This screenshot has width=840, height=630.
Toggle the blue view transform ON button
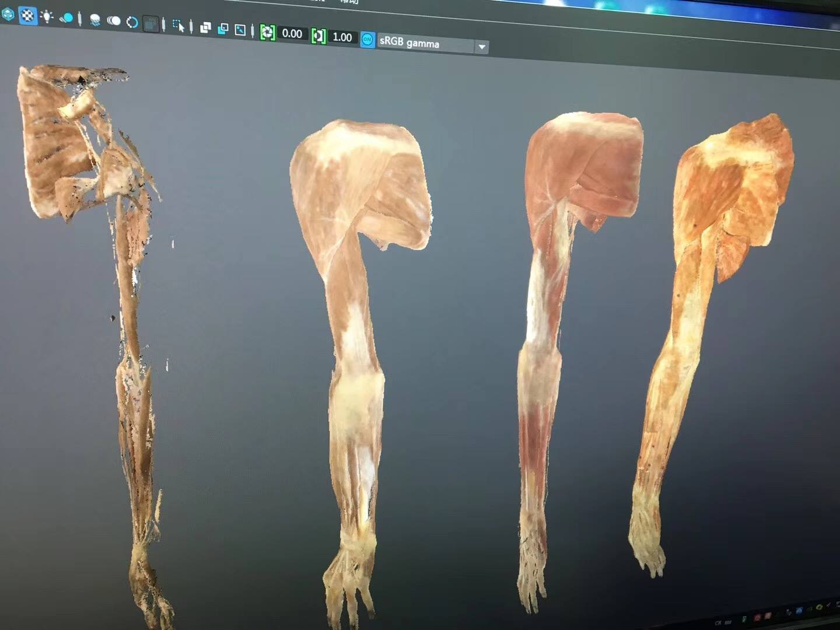coord(367,40)
